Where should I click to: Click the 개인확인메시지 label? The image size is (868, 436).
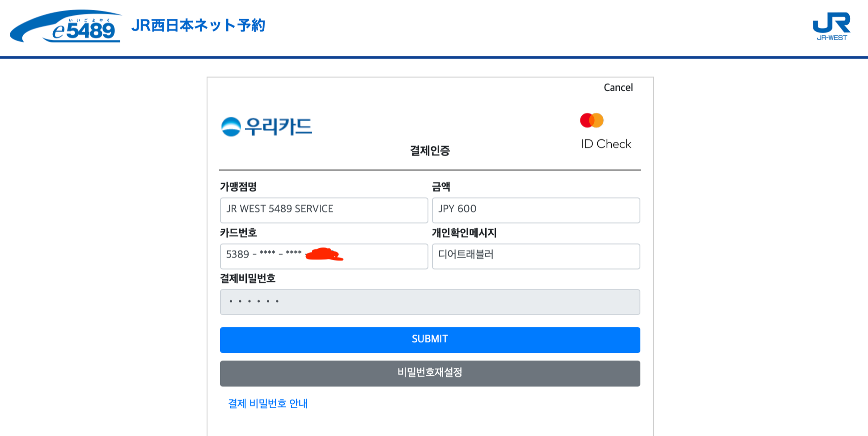[464, 233]
